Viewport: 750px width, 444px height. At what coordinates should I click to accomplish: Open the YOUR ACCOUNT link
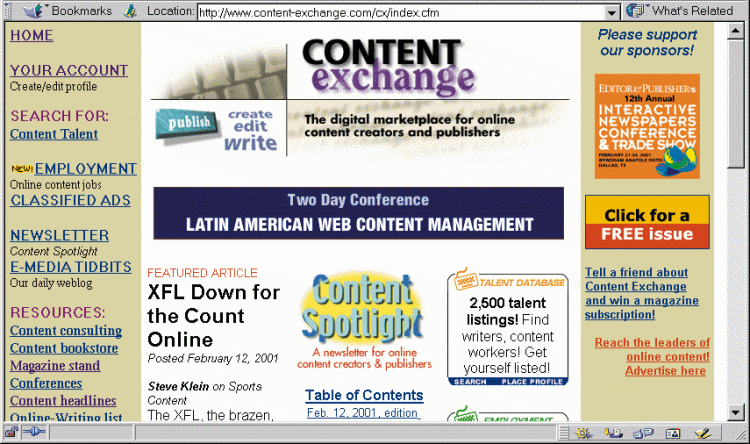pos(69,70)
